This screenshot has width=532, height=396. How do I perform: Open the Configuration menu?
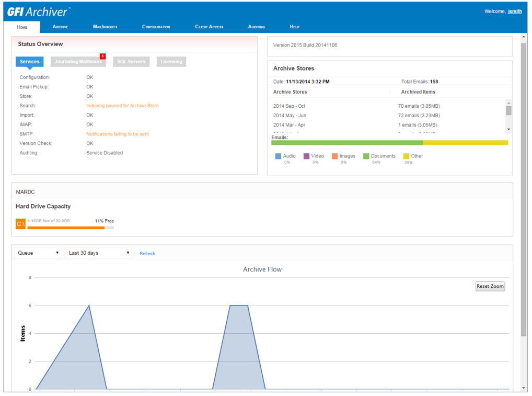[156, 26]
